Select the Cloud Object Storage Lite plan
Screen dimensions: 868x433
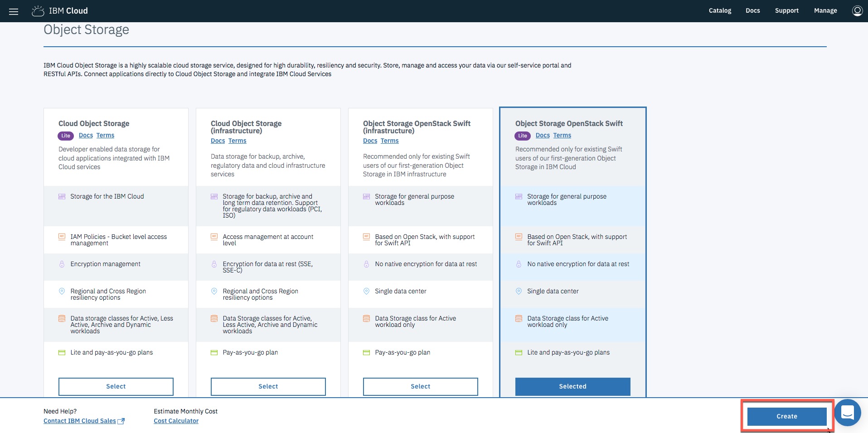point(116,386)
